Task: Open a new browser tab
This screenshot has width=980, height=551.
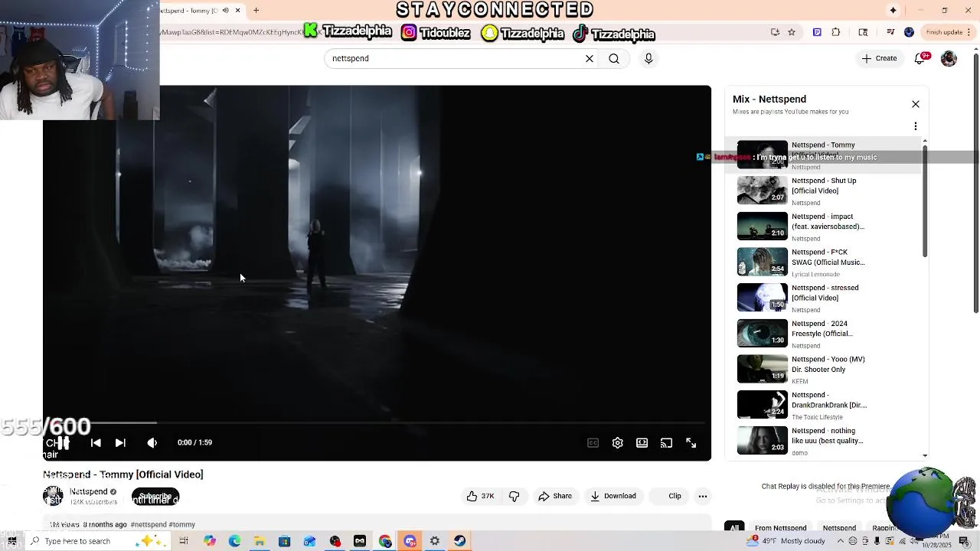Action: click(256, 10)
